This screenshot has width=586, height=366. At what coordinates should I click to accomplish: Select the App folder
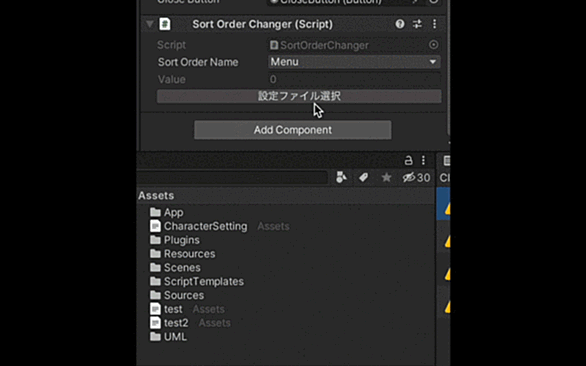point(173,212)
